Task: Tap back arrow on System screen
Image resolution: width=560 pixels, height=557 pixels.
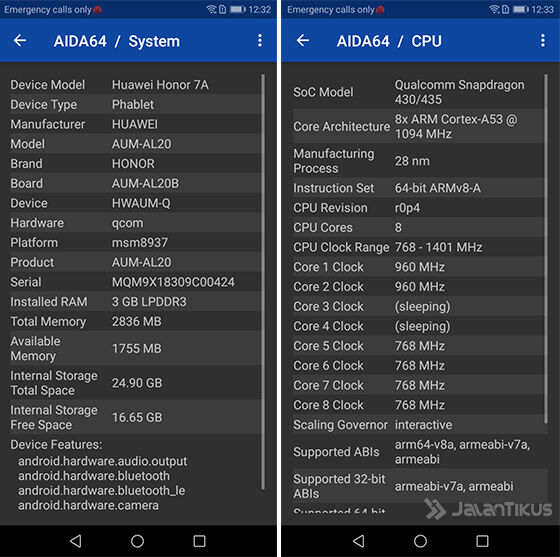Action: (20, 40)
